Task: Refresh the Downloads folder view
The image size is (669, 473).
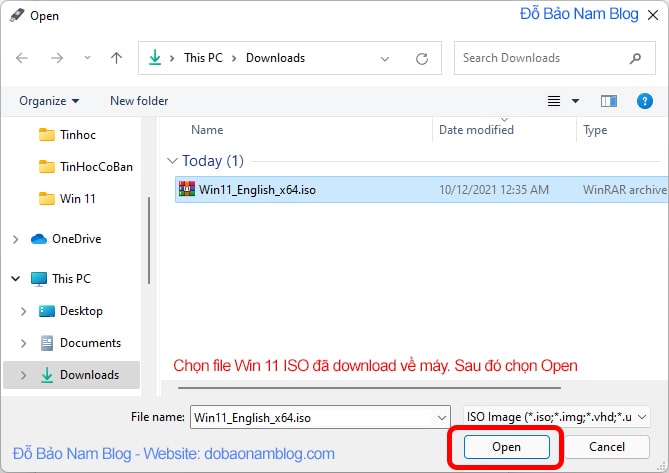Action: (x=422, y=58)
